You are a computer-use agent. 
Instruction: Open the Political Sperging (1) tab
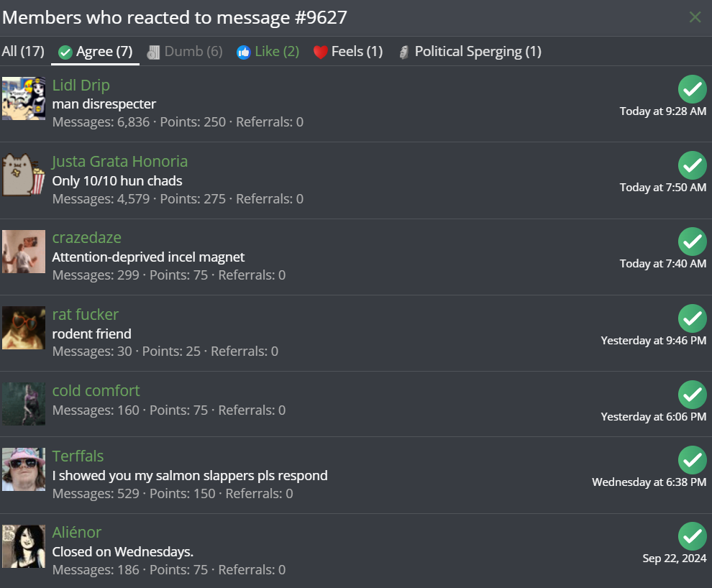point(470,52)
